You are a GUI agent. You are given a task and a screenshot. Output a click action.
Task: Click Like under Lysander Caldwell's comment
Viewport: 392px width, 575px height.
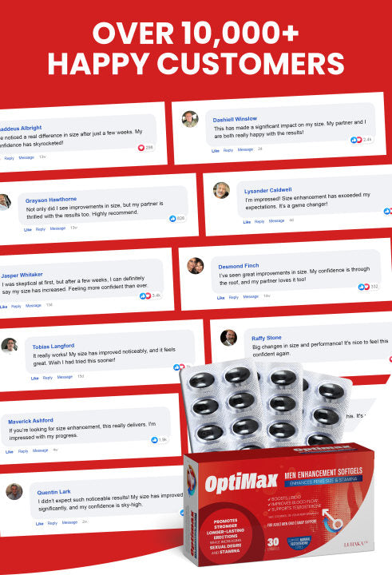[247, 222]
